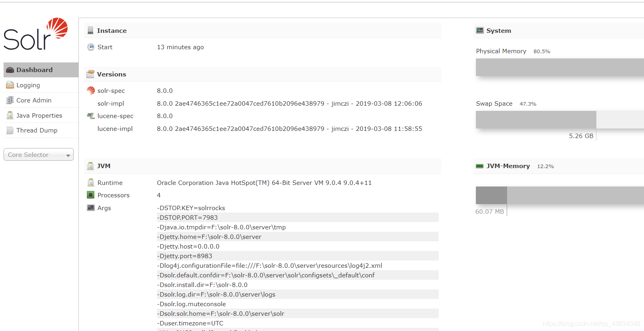Viewport: 644px width, 331px height.
Task: Open Thread Dump page
Action: point(41,130)
